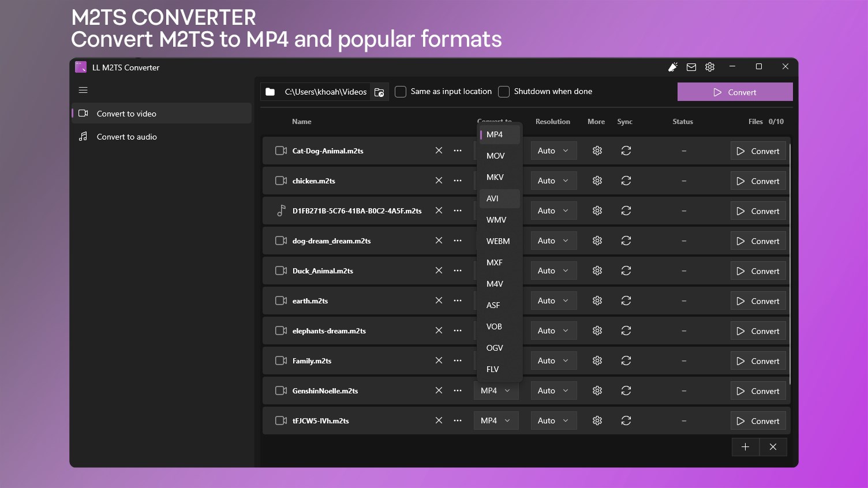The width and height of the screenshot is (868, 488).
Task: Click the clean broom icon in title bar
Action: point(672,67)
